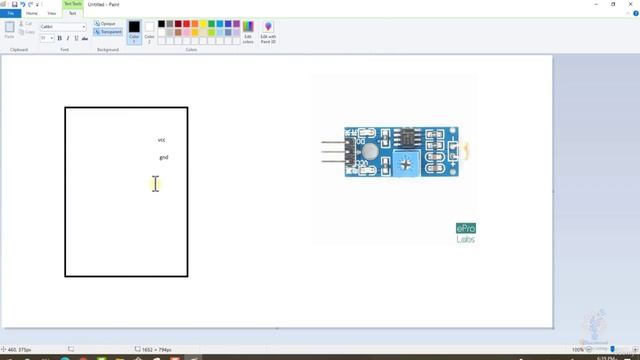Pick the red color swatch
Image resolution: width=640 pixels, height=360 pixels.
(x=187, y=24)
